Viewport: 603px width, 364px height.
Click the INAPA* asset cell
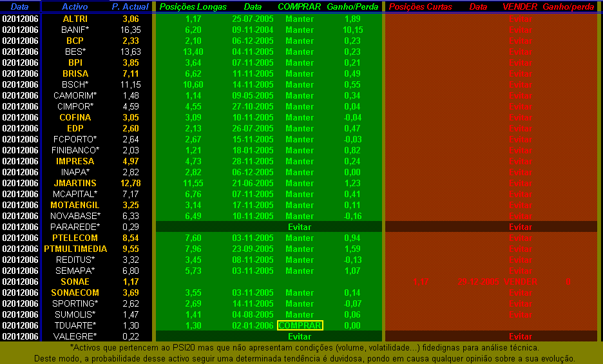75,173
